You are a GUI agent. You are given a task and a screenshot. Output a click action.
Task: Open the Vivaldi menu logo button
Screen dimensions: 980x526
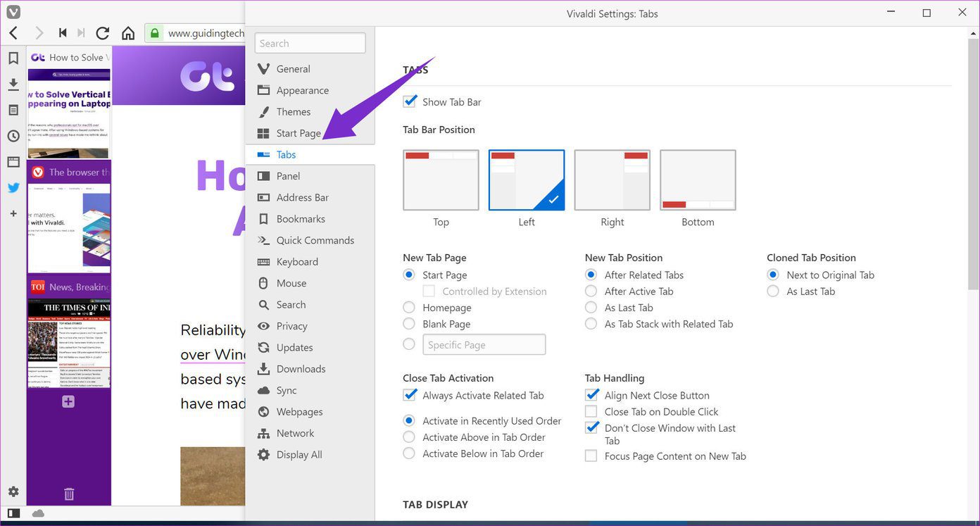13,12
